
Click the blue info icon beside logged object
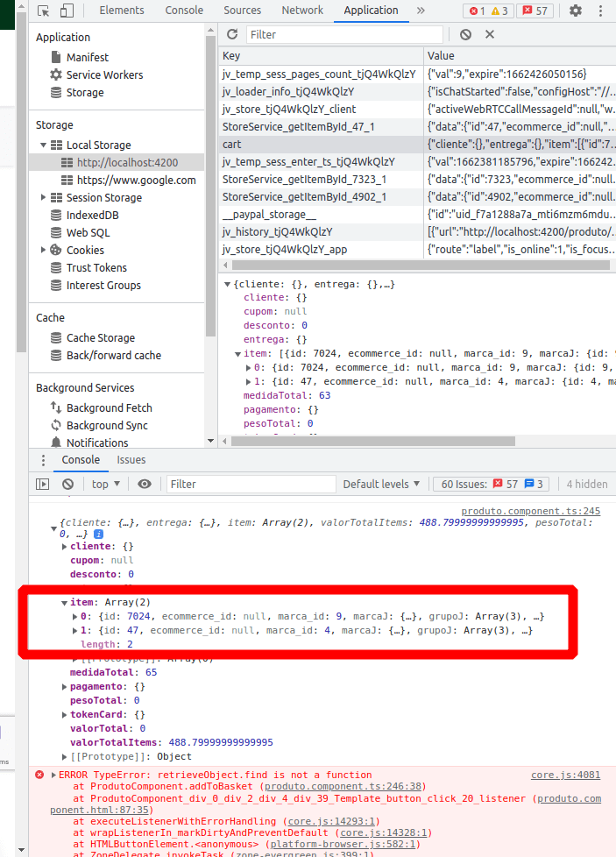[98, 534]
